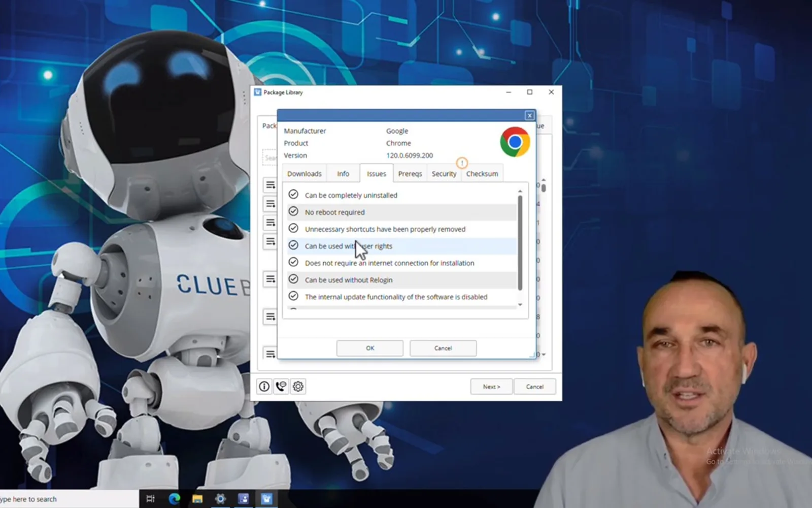Click the issues list scroll-down arrow
The height and width of the screenshot is (508, 812).
click(x=520, y=305)
